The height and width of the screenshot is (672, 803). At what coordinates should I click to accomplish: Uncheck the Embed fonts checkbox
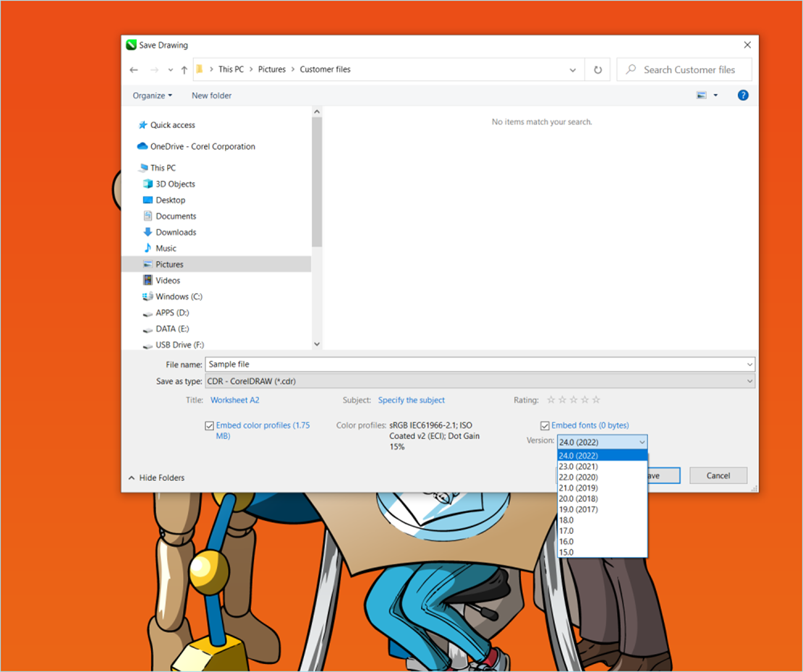[x=545, y=426]
